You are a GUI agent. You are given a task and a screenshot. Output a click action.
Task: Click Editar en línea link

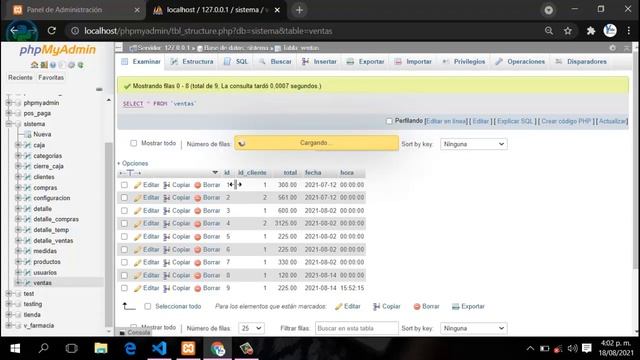[x=446, y=121]
